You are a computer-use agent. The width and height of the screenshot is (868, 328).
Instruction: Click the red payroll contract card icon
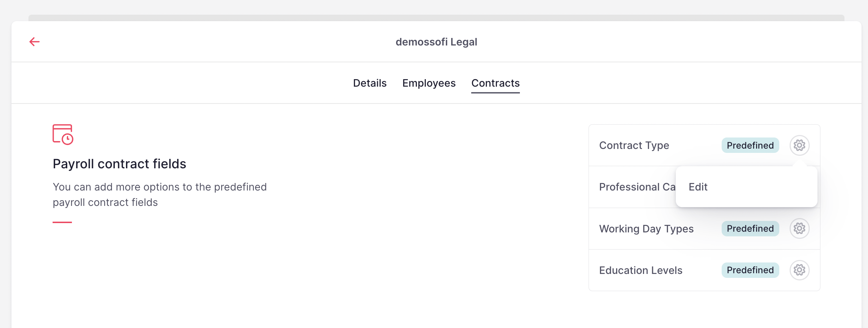(63, 134)
